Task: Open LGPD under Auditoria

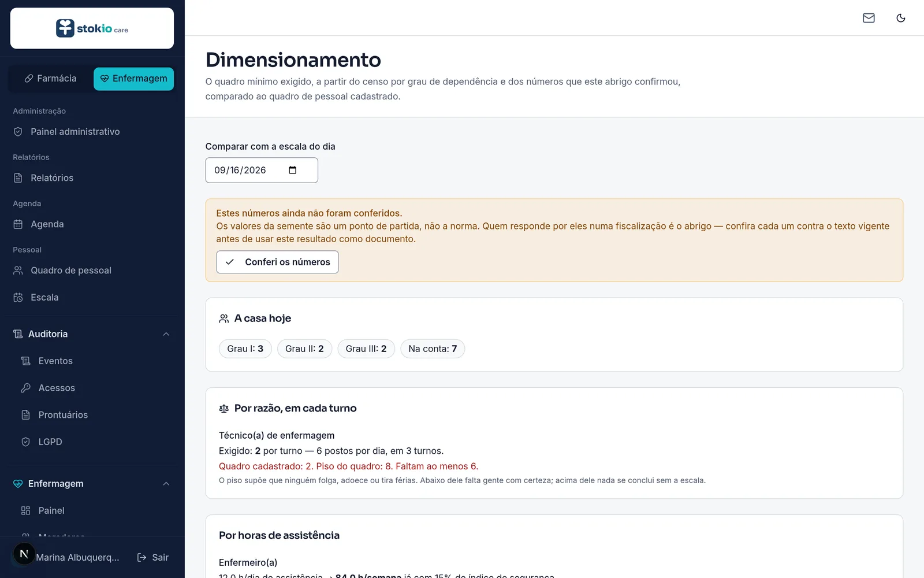Action: click(x=96, y=442)
